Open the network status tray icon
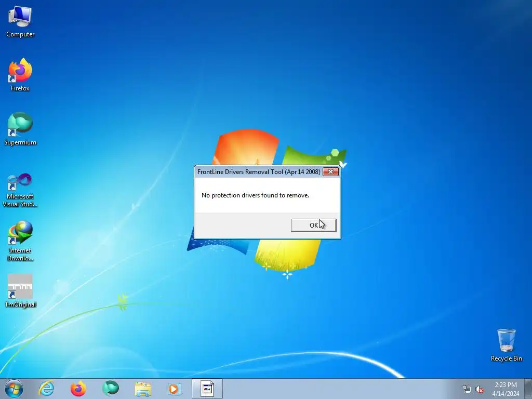 pyautogui.click(x=467, y=389)
